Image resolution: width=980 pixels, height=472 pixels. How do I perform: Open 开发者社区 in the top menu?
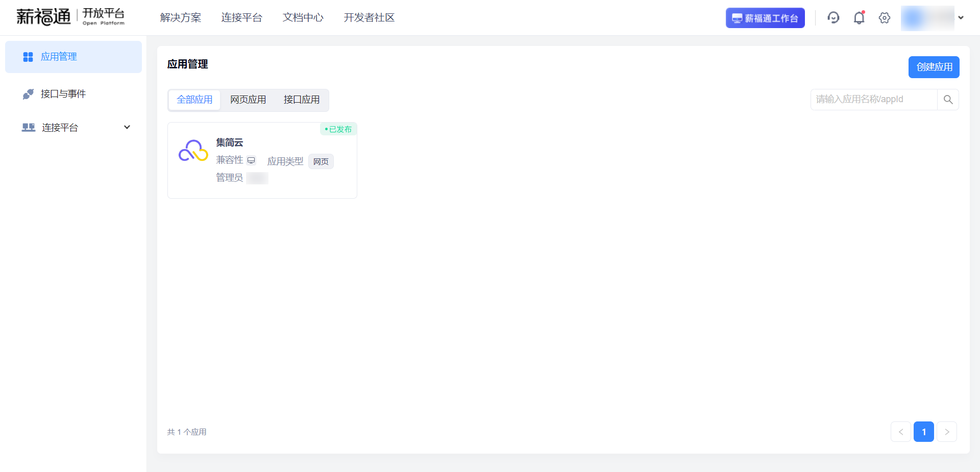pyautogui.click(x=369, y=18)
